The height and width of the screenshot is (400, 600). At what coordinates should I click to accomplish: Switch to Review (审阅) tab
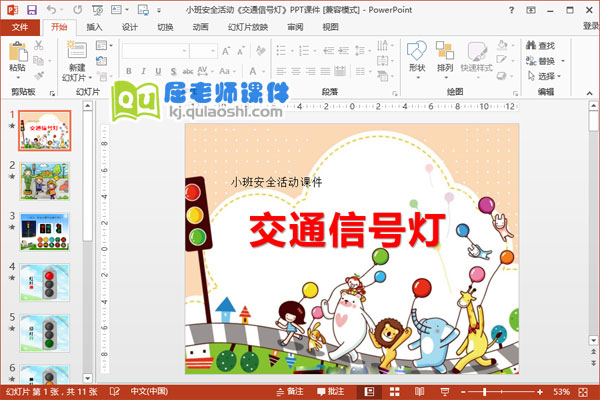[x=295, y=27]
